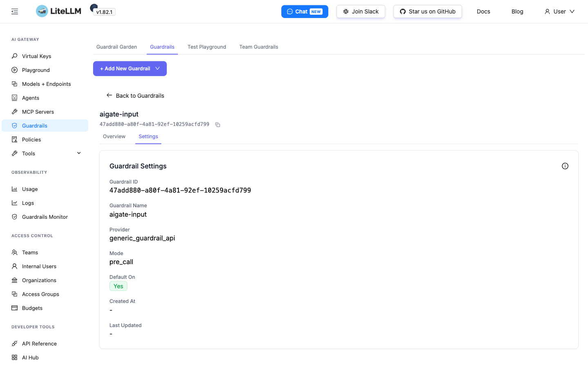The image size is (588, 368).
Task: Click Back to Guardrails link
Action: [x=135, y=96]
